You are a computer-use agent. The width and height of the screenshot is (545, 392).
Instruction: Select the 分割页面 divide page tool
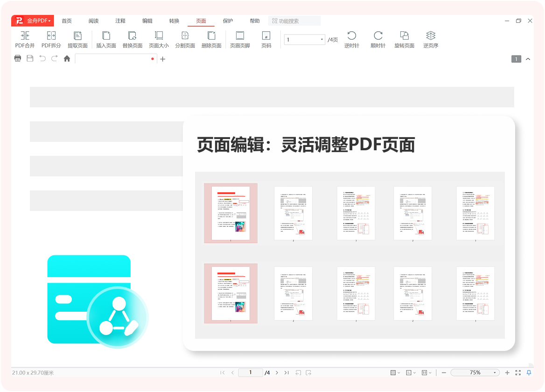pos(185,40)
